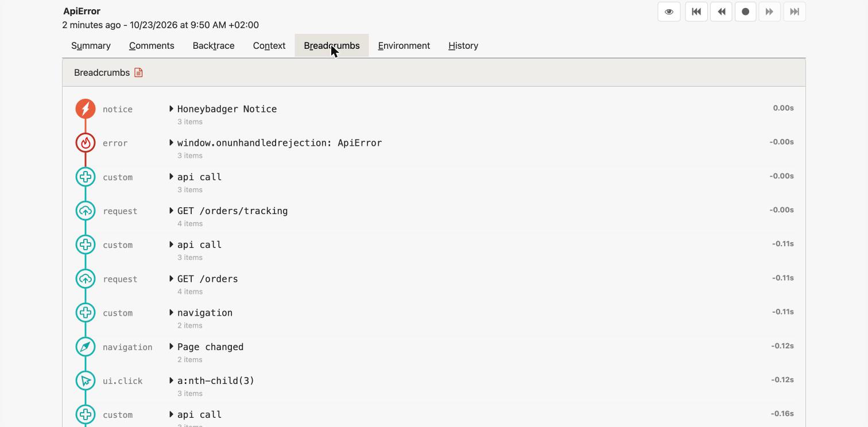Open the Environment tab
This screenshot has height=427, width=868.
(404, 45)
